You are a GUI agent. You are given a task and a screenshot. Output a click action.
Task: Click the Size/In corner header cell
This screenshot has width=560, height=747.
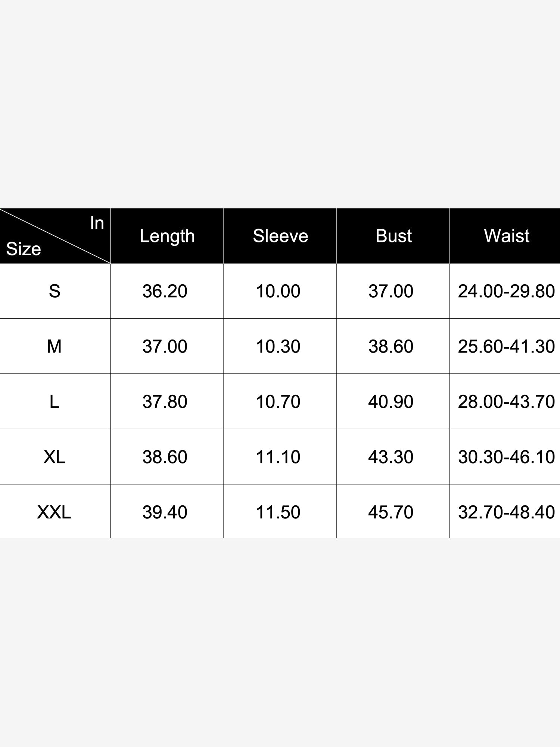coord(55,236)
